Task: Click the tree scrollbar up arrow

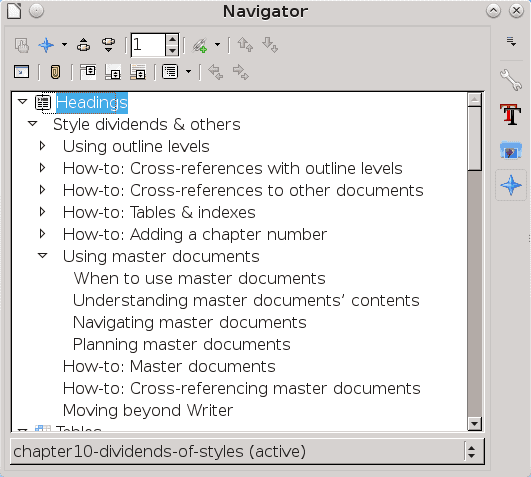Action: tap(474, 100)
